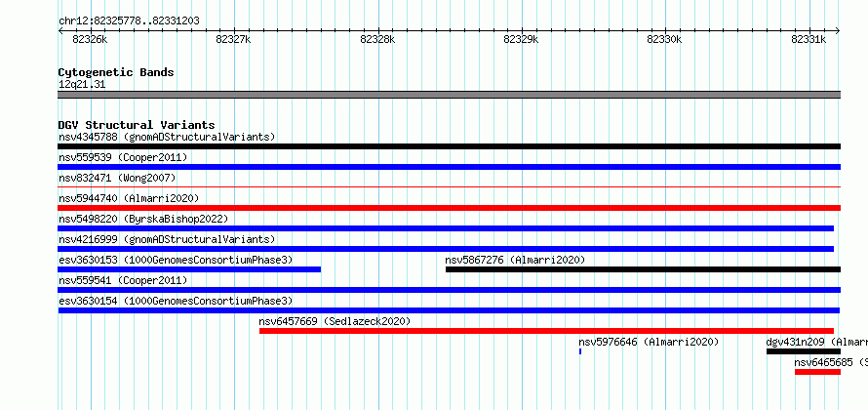Click the red nsv6465685 variant bar
The image size is (868, 410).
(817, 372)
